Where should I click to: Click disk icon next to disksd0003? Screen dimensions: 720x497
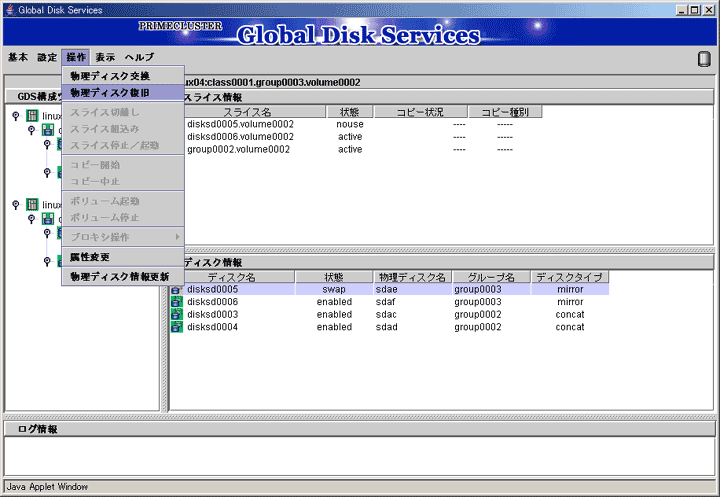click(x=177, y=314)
